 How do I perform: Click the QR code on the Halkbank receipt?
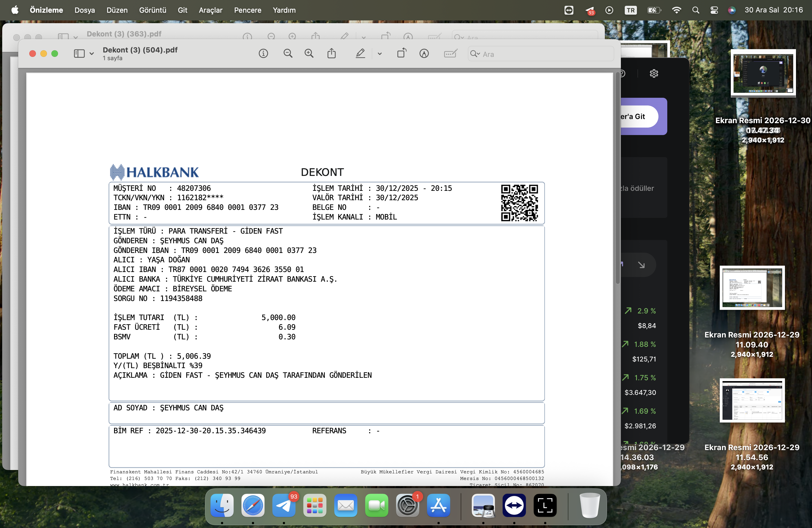(519, 203)
